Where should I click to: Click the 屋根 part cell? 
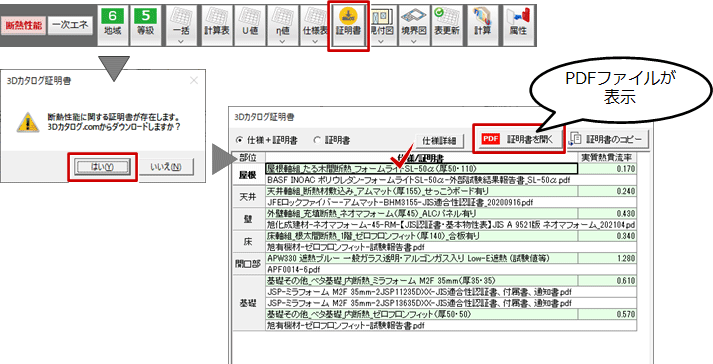[x=248, y=175]
